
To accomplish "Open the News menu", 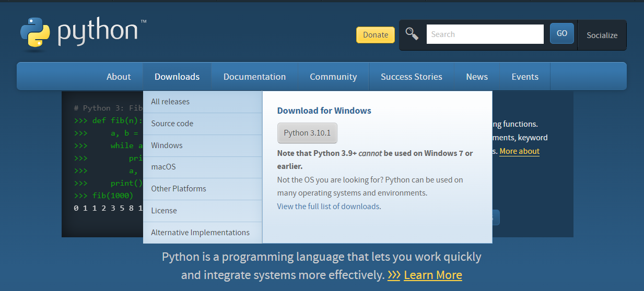I will pyautogui.click(x=477, y=77).
